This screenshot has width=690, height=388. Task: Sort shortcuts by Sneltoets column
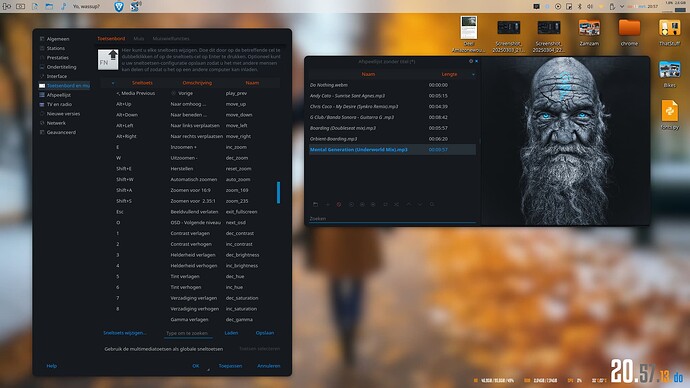(x=142, y=83)
